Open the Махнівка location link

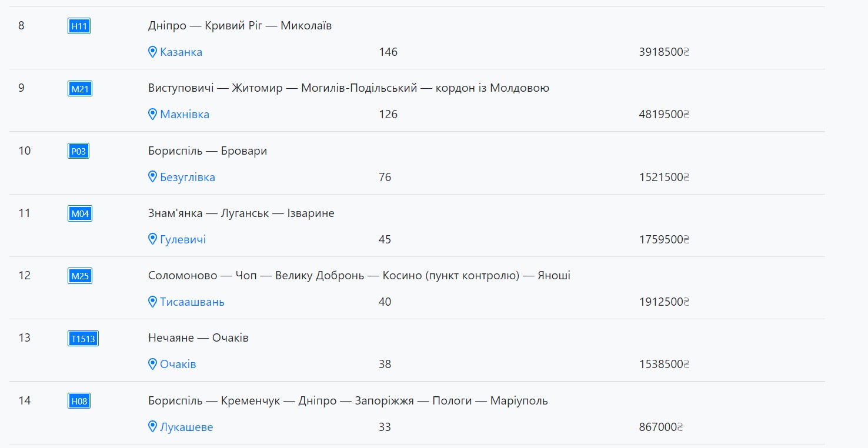[185, 114]
